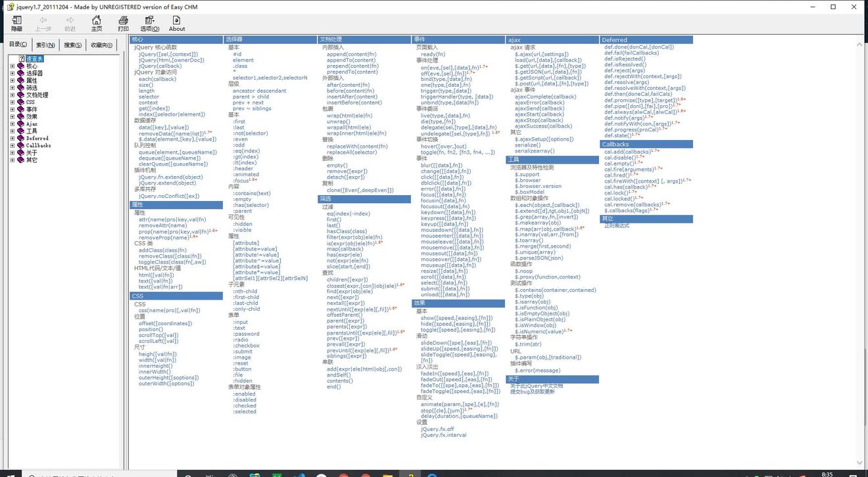The height and width of the screenshot is (477, 868).
Task: Select the 速查表 tree item
Action: (34, 58)
